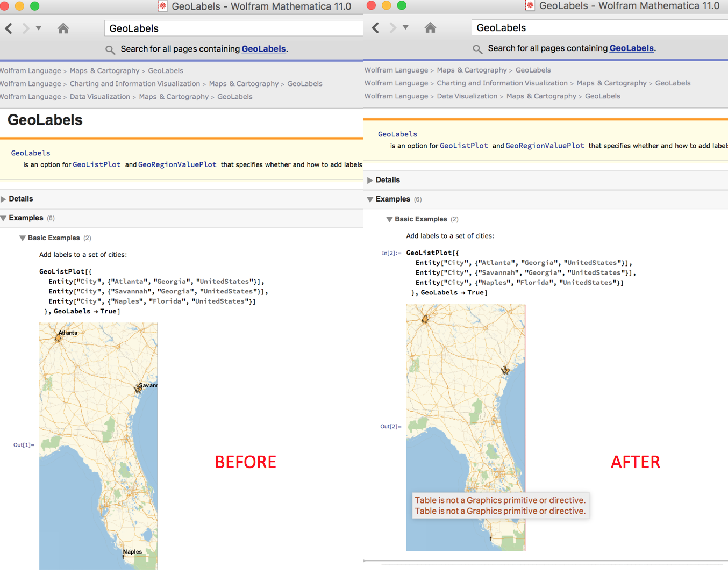Go back in left window
Viewport: 728px width, 575px height.
(9, 28)
